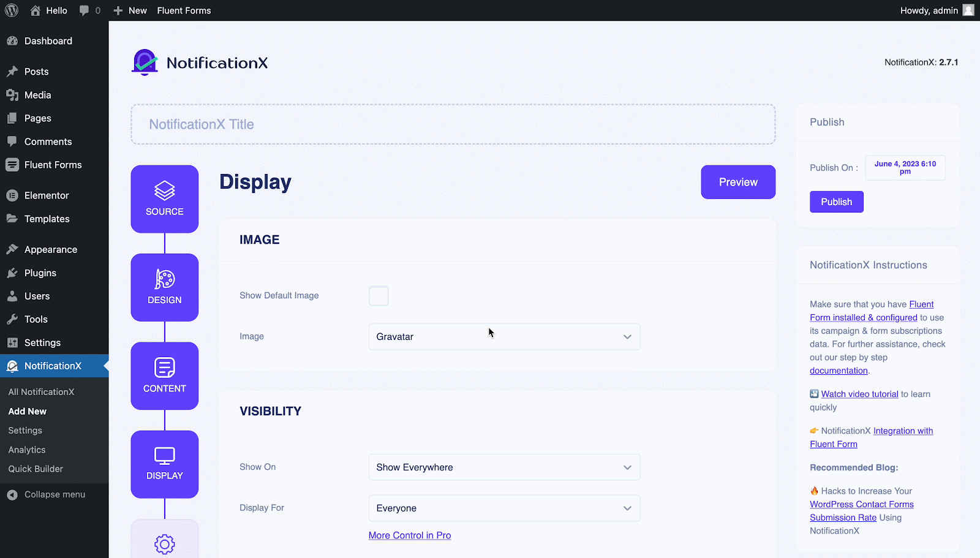Open the Display For dropdown

505,508
